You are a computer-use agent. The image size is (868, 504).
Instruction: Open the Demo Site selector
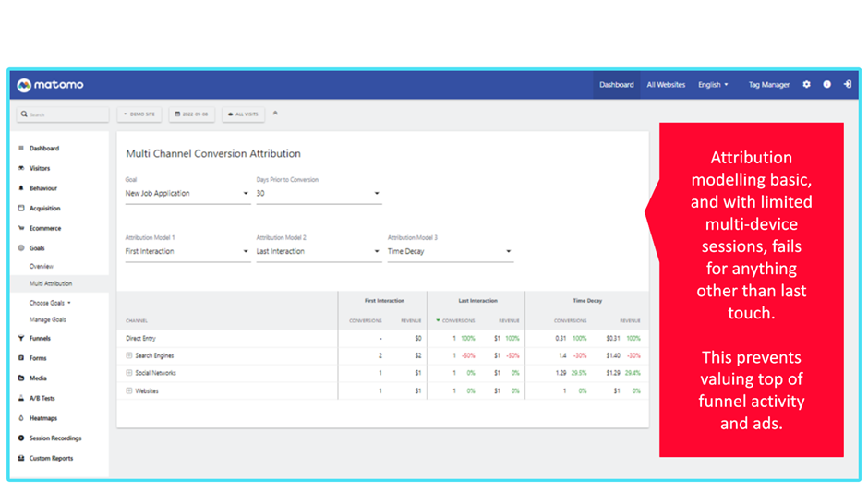click(139, 114)
